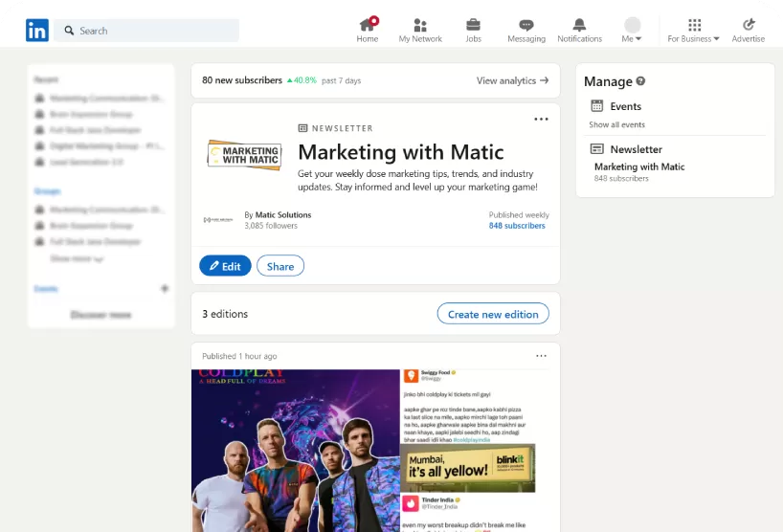Viewport: 783px width, 532px height.
Task: Open My Network icon
Action: click(x=420, y=30)
